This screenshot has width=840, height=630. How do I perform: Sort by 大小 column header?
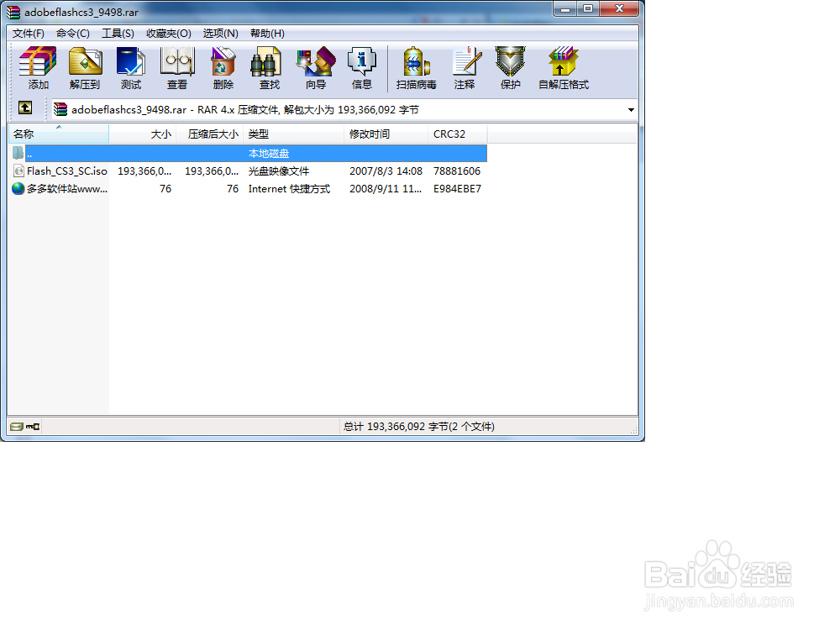coord(143,134)
